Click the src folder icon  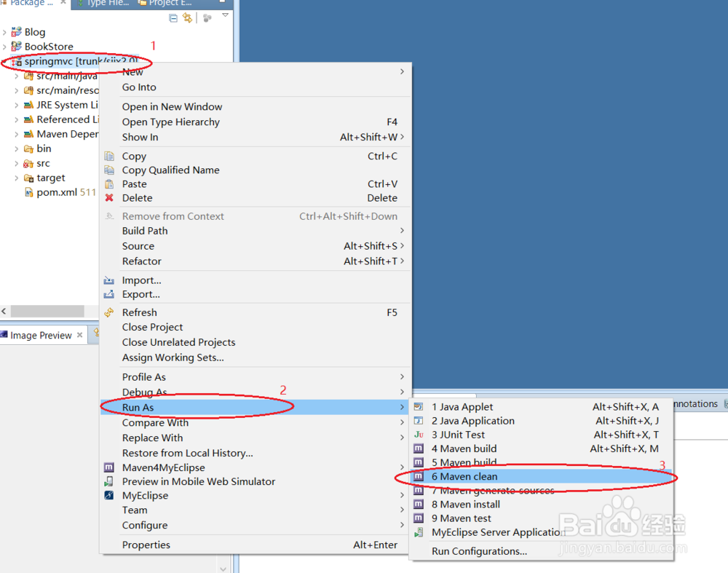(28, 163)
